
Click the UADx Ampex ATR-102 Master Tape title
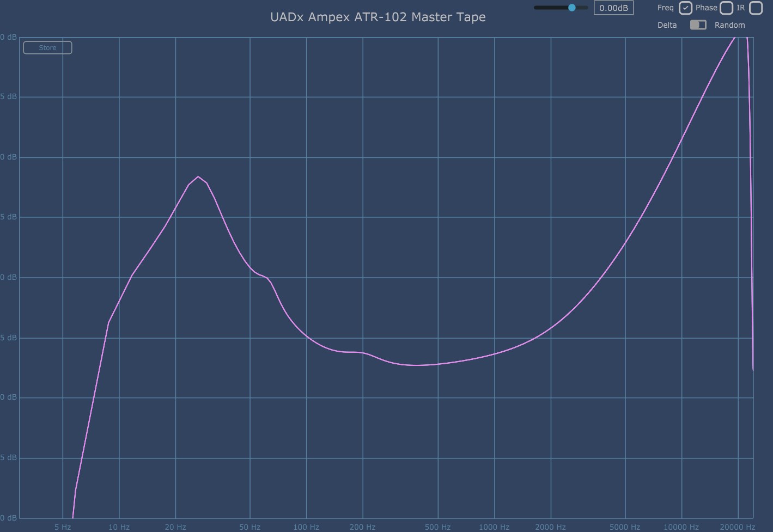tap(378, 17)
